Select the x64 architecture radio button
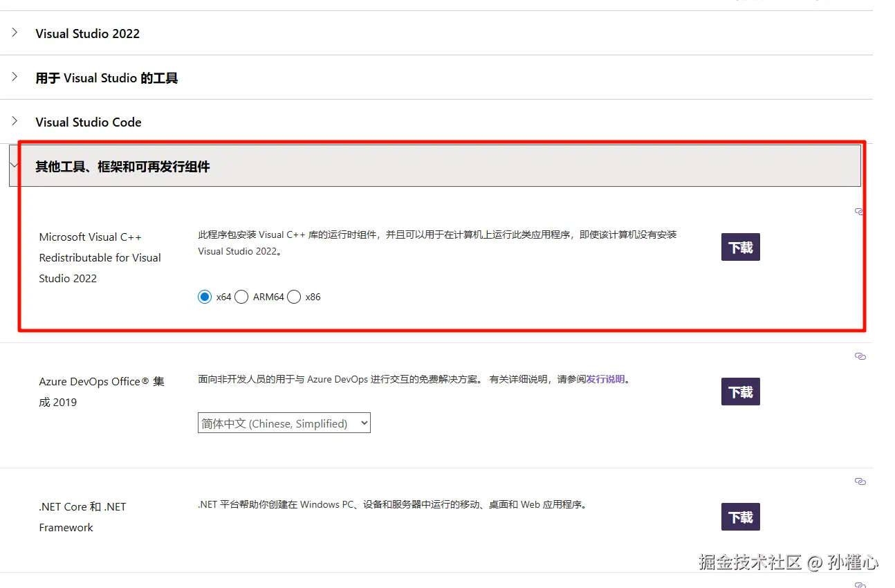This screenshot has height=588, width=895. 205,297
